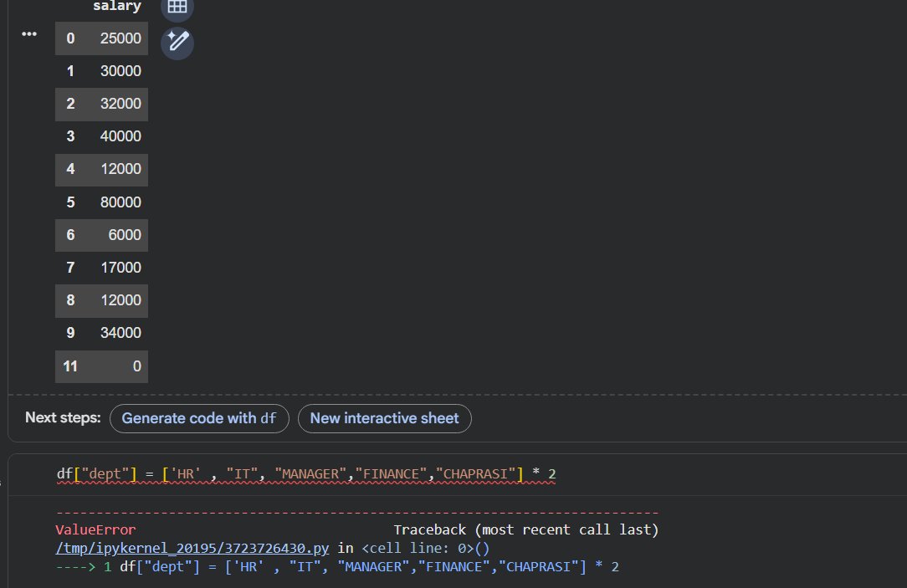Click row index 7 in the table
This screenshot has height=588, width=907.
tap(70, 268)
